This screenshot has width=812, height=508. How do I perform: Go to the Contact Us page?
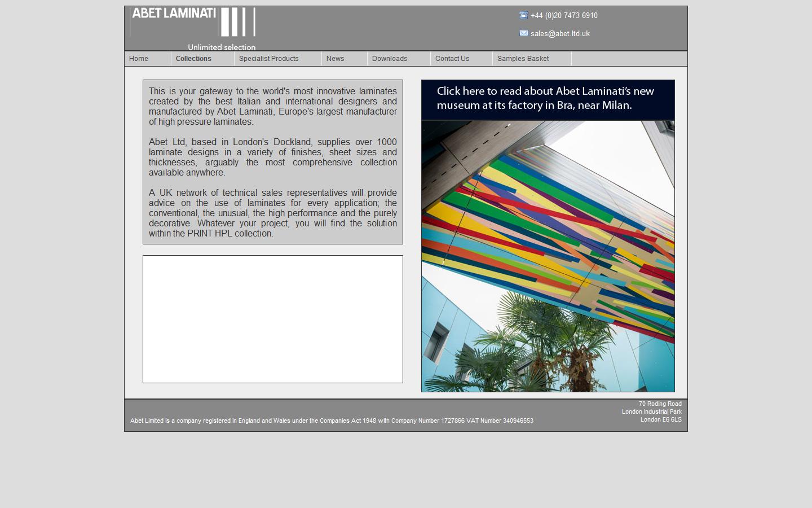(452, 59)
